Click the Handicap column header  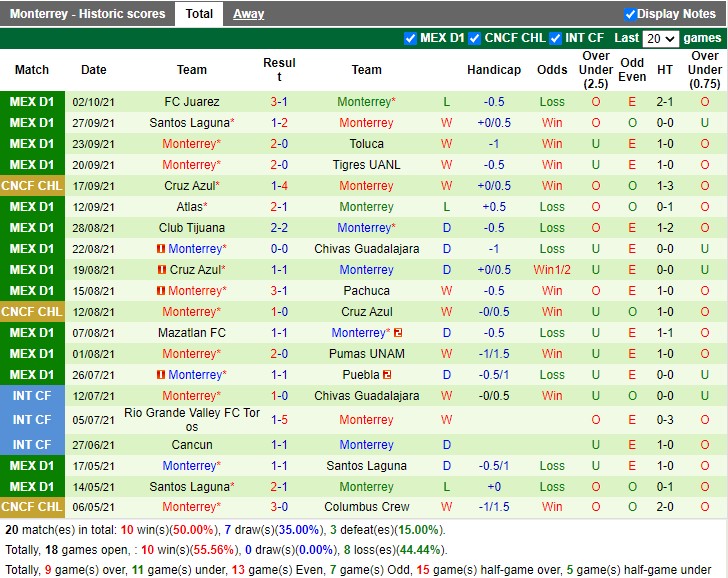(x=494, y=70)
